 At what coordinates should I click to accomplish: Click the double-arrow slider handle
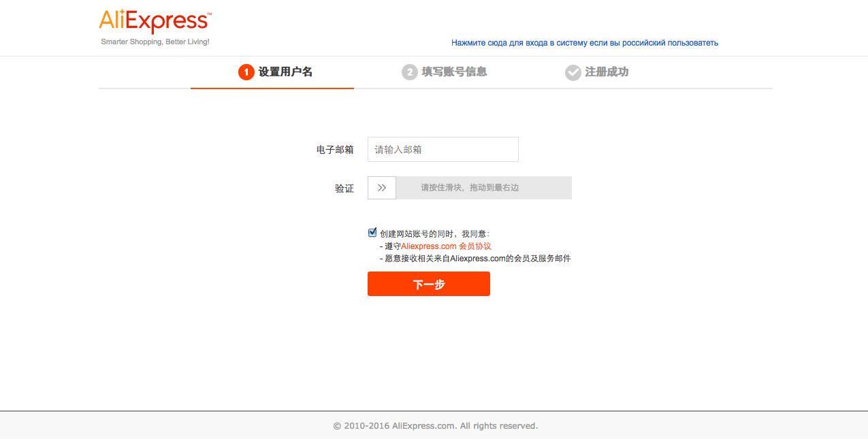382,188
